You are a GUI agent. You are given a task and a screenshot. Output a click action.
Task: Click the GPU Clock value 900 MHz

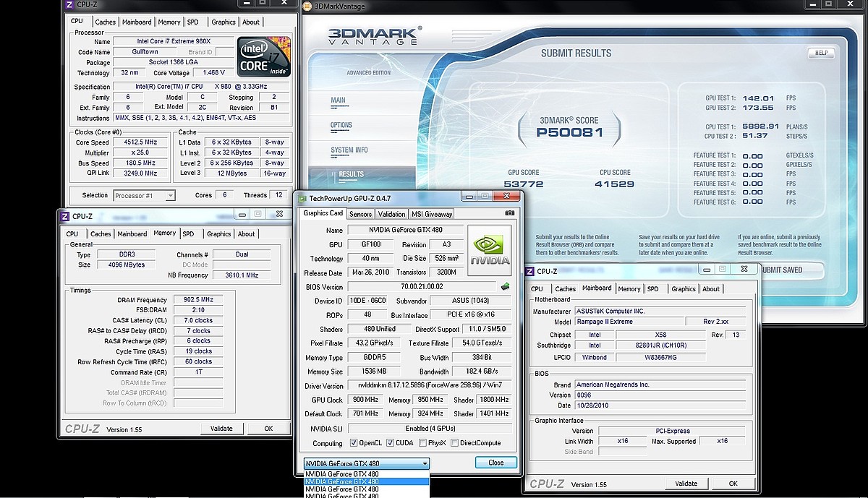pyautogui.click(x=367, y=400)
